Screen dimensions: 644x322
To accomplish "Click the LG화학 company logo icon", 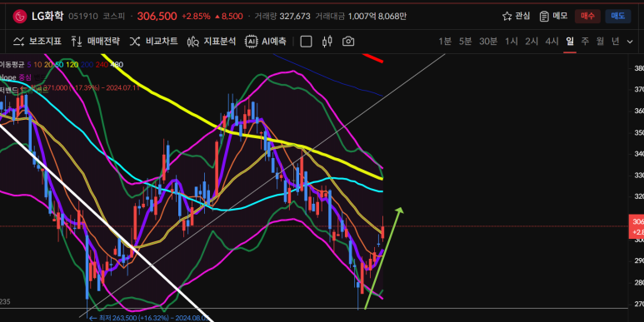I will pyautogui.click(x=20, y=17).
